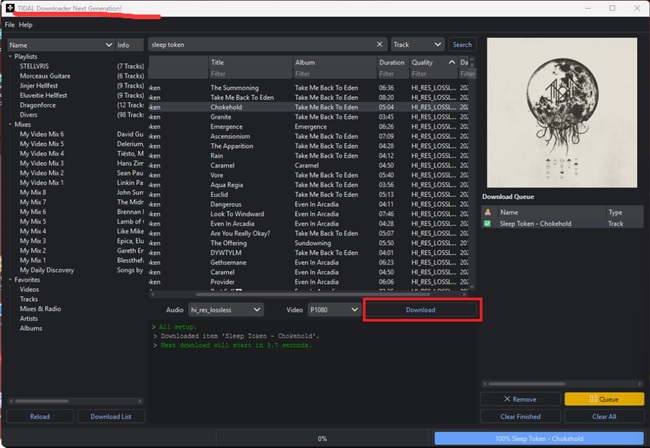
Task: Select My Mix 8
Action: point(33,192)
